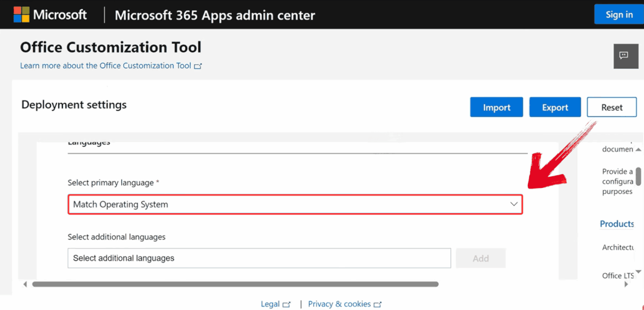Click the horizontal scrollbar left arrow
Screen dimensions: 644x310
25,284
